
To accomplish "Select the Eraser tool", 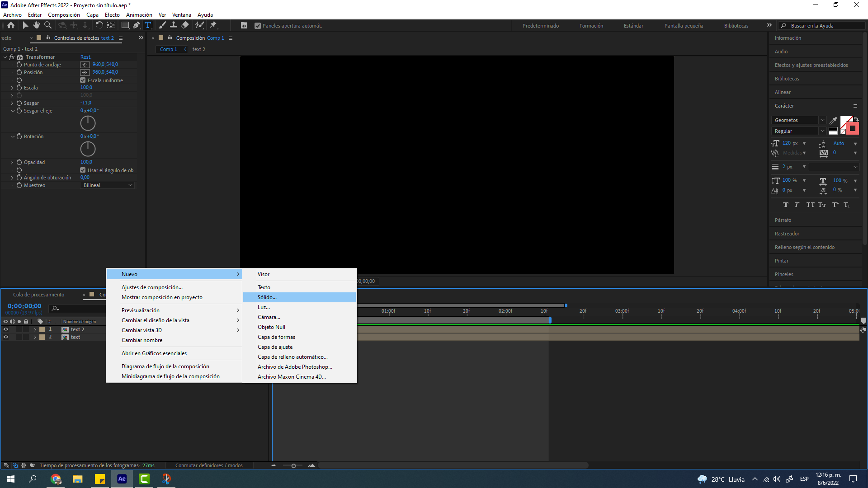I will coord(185,25).
